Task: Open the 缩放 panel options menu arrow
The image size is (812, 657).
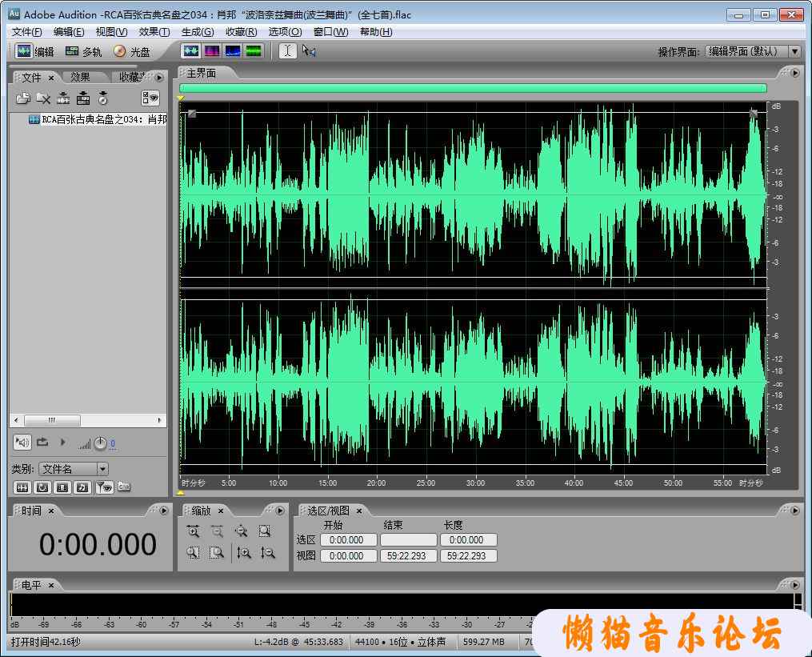Action: click(x=280, y=511)
